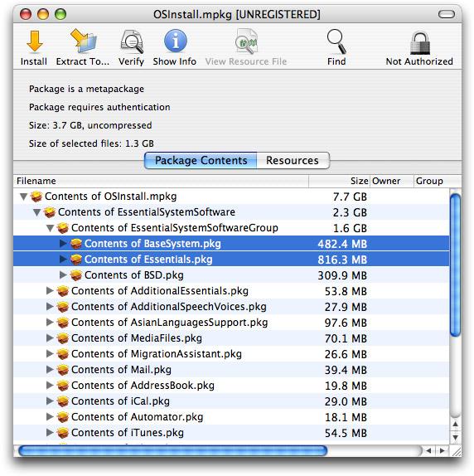Click the View Resource File icon

[x=246, y=41]
